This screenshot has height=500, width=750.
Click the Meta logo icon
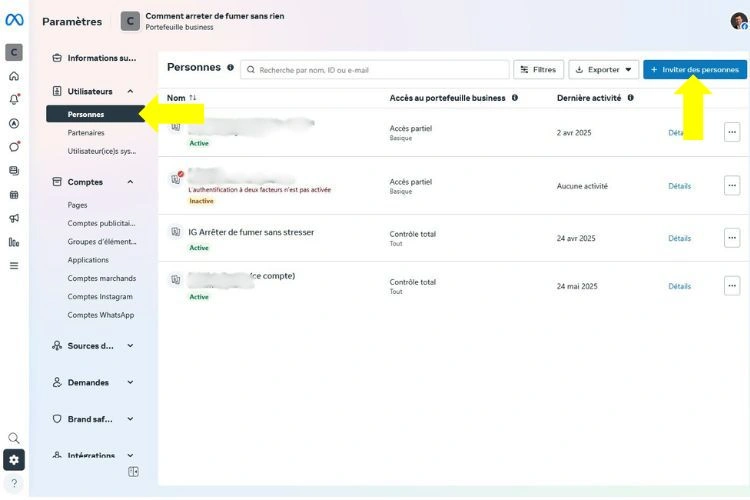point(14,20)
